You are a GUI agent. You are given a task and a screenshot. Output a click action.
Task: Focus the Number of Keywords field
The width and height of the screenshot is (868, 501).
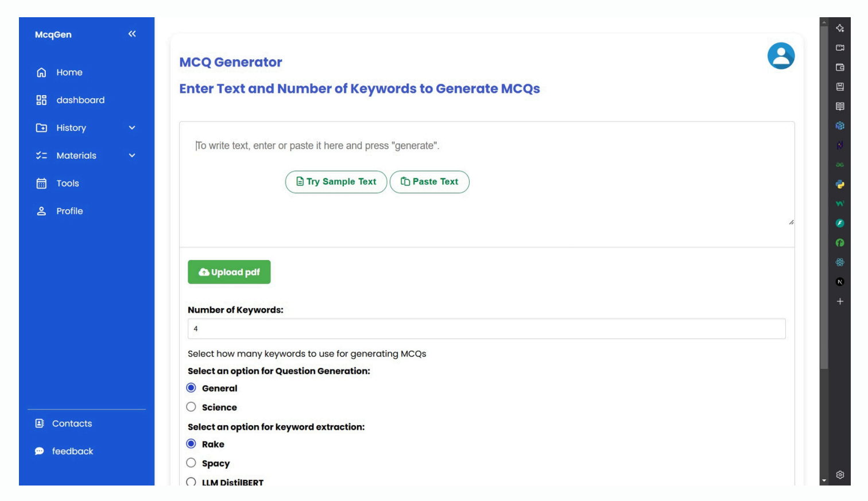click(x=486, y=329)
